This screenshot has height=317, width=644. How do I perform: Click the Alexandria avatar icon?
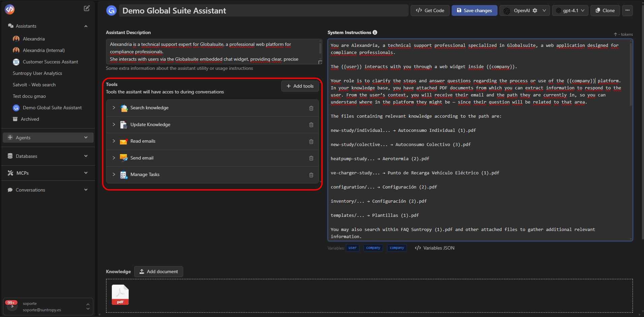click(16, 39)
